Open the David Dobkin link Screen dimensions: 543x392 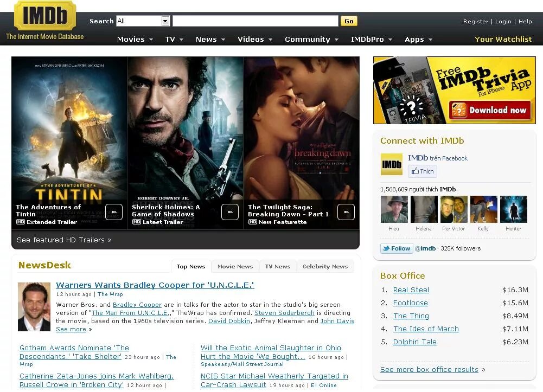tap(229, 321)
